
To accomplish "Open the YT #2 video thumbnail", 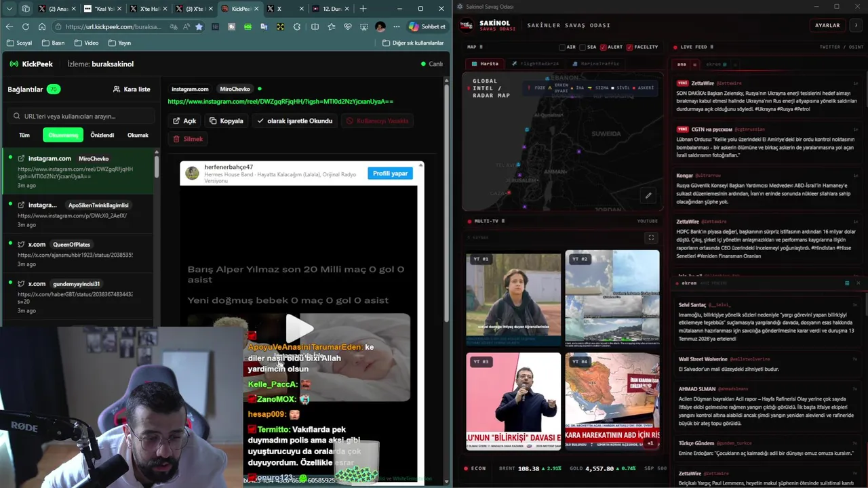I will point(612,298).
